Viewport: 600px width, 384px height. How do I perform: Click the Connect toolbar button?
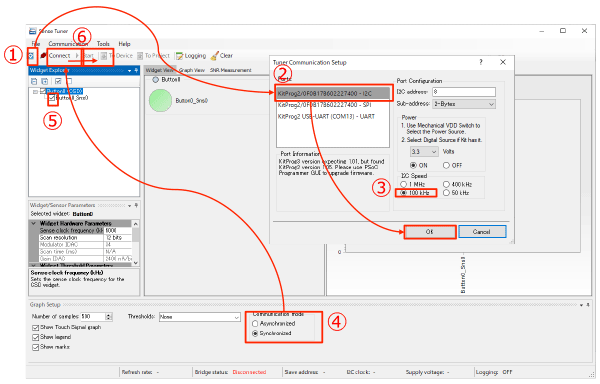pos(56,56)
